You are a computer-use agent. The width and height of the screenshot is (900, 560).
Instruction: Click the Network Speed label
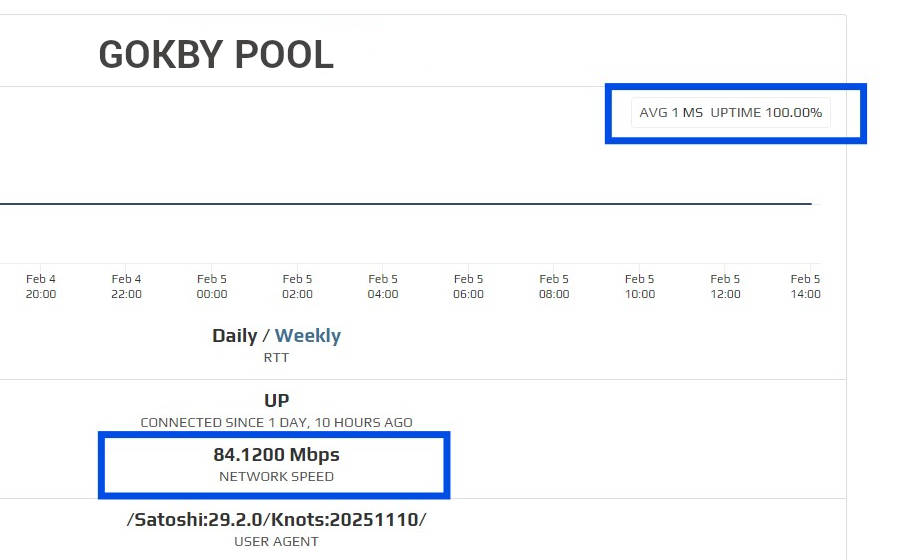point(276,476)
